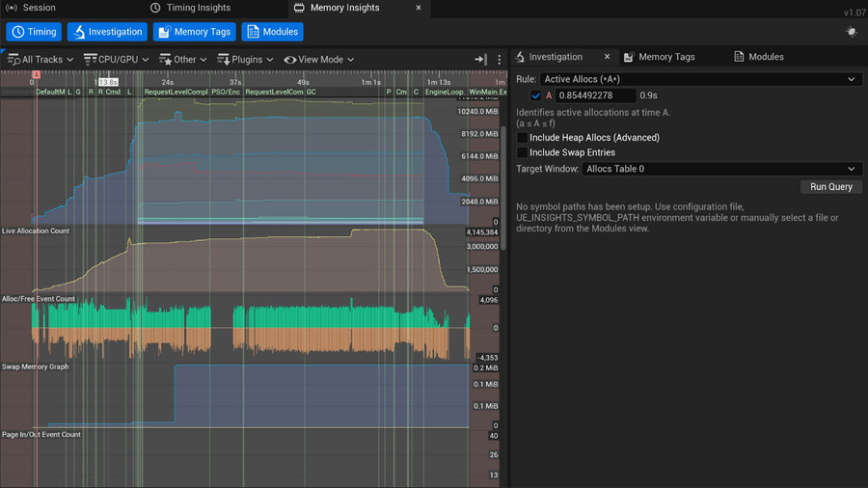868x488 pixels.
Task: Expand the All Tracks filter dropdown
Action: pos(40,59)
